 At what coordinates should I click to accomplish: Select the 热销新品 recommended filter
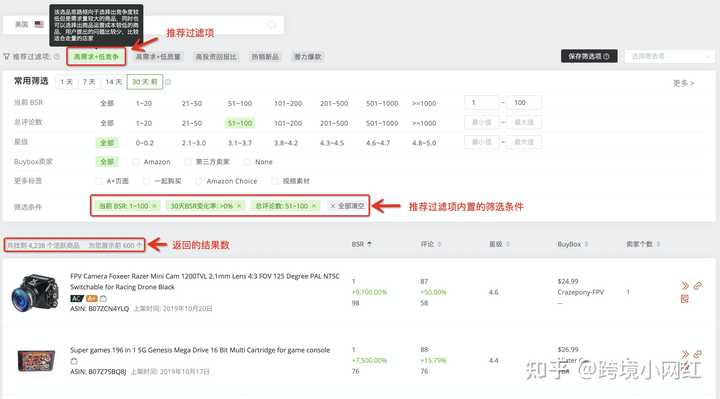pos(265,56)
